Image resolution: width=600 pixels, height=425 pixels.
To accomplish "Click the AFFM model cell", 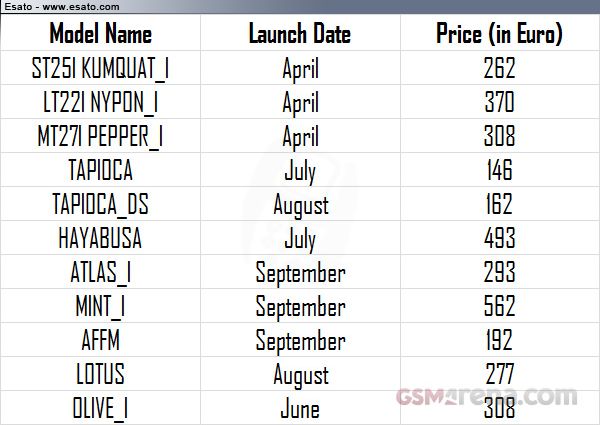I will coord(101,340).
